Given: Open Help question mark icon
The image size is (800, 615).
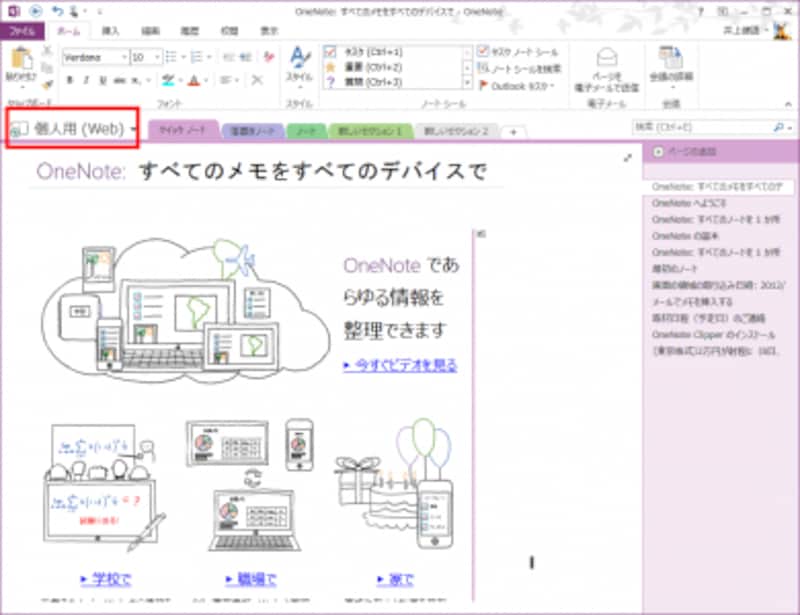Looking at the screenshot, I should 701,11.
